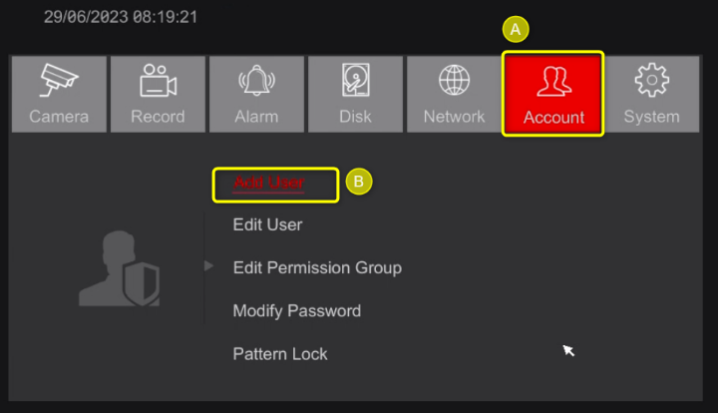Image resolution: width=718 pixels, height=413 pixels.
Task: Click the yellow B marker badge
Action: [360, 182]
